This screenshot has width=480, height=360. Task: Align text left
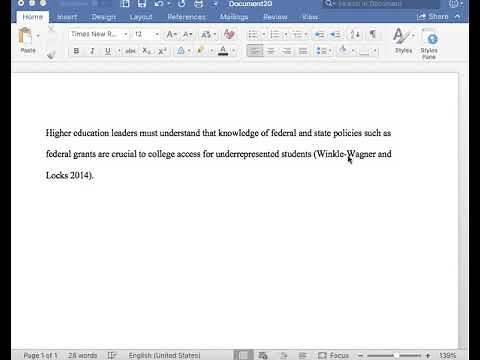pos(255,51)
